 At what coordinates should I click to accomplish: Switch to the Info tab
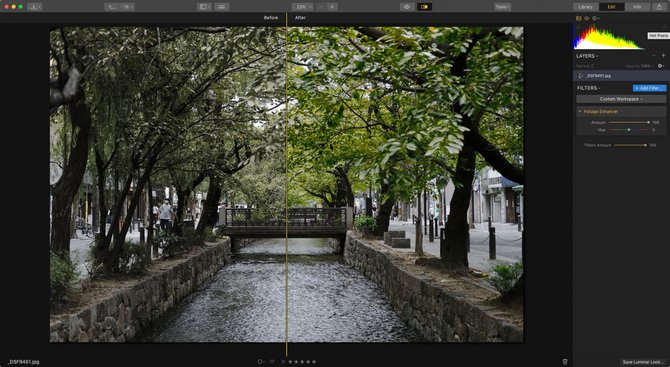point(637,7)
